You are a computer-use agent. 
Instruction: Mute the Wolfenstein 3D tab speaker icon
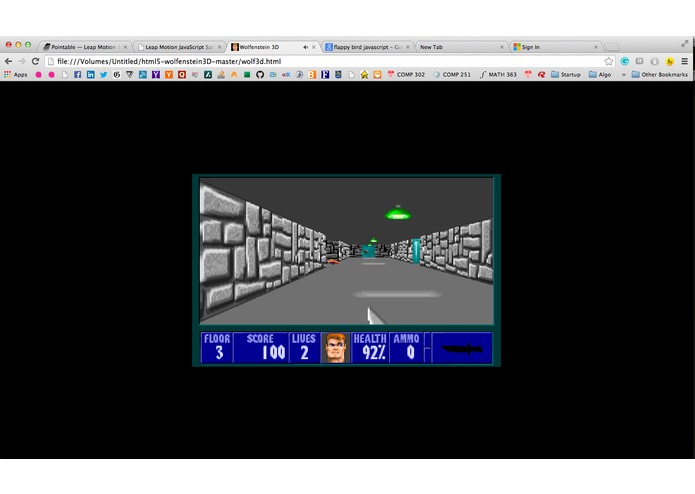click(x=305, y=47)
